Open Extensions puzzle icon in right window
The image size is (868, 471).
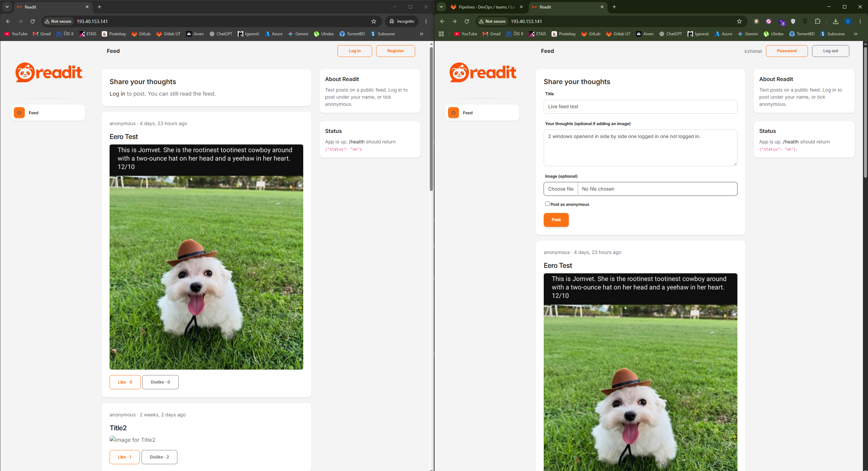tap(817, 21)
